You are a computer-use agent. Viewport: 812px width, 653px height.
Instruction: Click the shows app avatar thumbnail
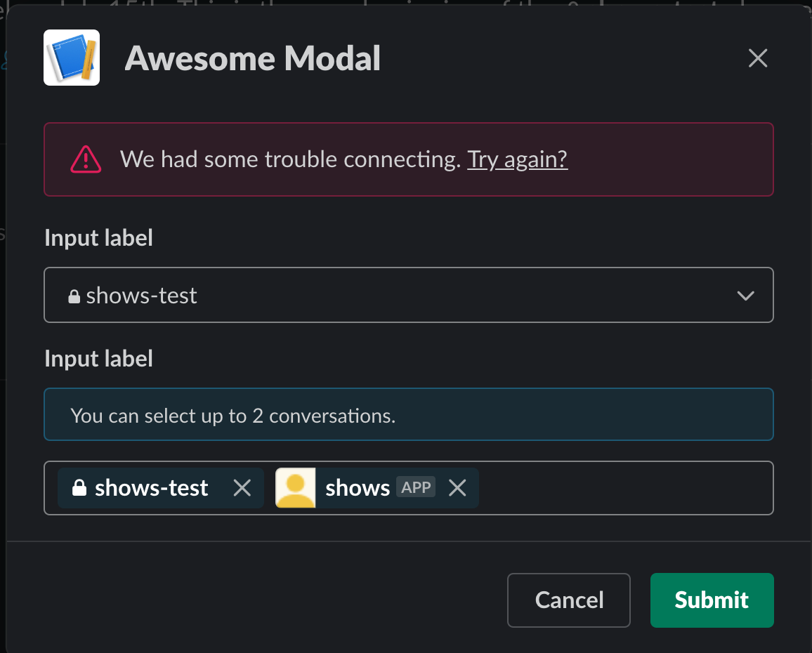coord(295,488)
